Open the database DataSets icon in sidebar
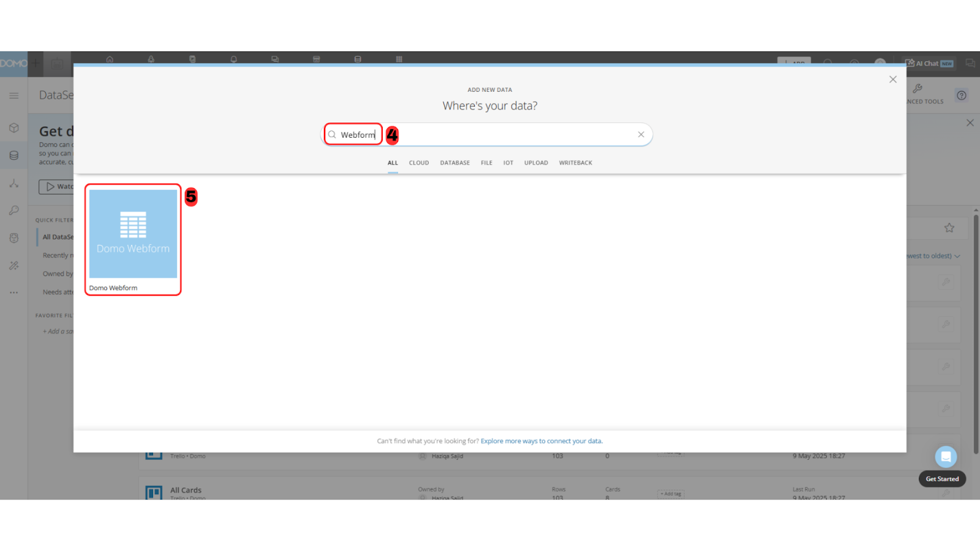The width and height of the screenshot is (980, 551). click(x=14, y=156)
